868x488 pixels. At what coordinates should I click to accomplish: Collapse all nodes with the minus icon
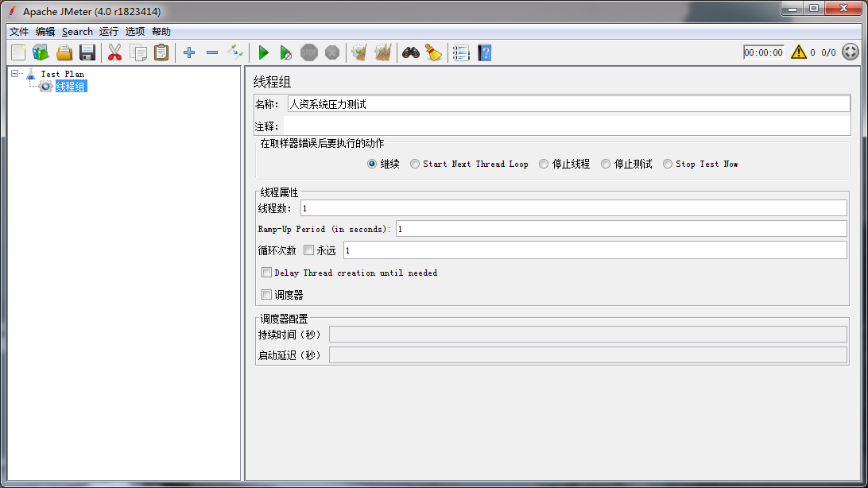click(x=212, y=52)
